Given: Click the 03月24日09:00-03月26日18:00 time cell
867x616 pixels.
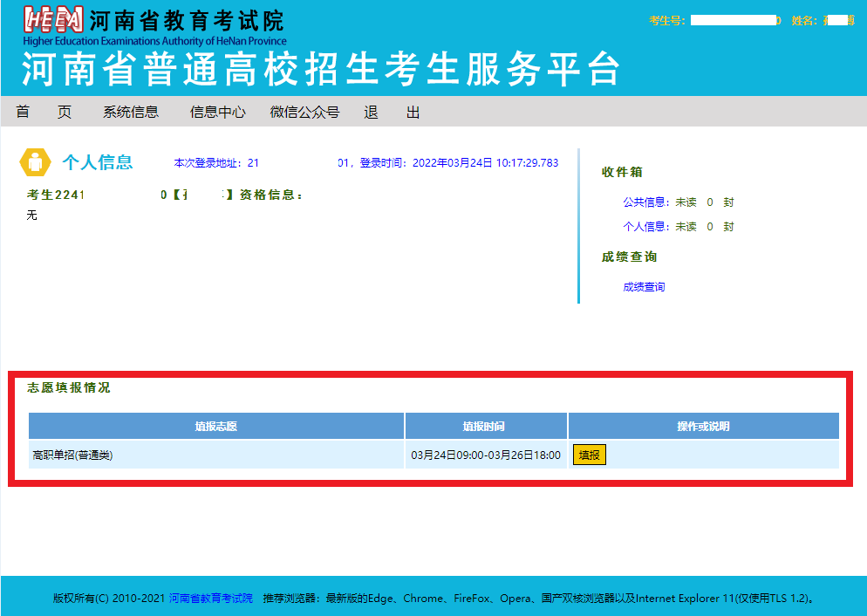Looking at the screenshot, I should click(x=486, y=455).
